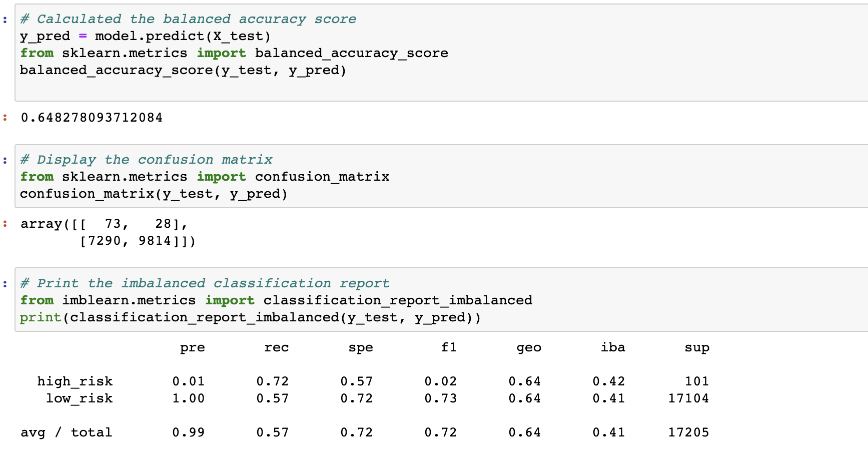This screenshot has width=868, height=459.
Task: Click the import balanced_accuracy_score line
Action: [x=234, y=53]
